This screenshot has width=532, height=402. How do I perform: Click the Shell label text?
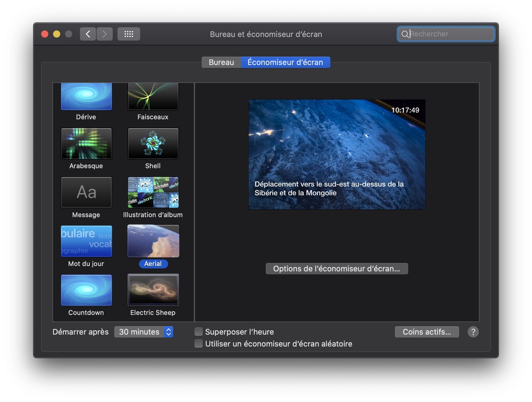pos(153,166)
